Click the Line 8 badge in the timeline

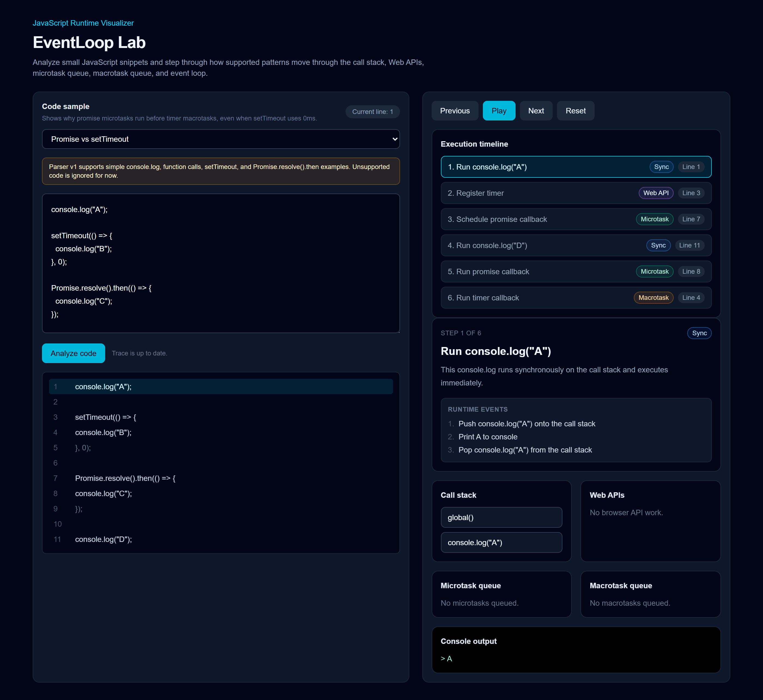[691, 271]
